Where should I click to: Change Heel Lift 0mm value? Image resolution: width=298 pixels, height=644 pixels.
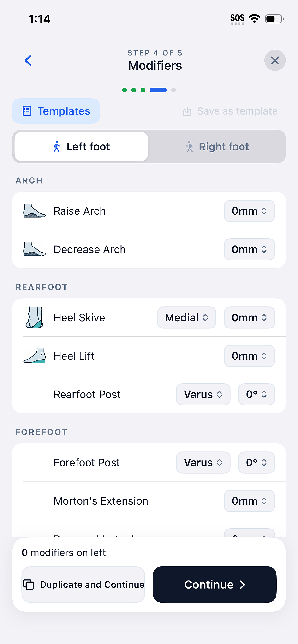[x=250, y=356]
